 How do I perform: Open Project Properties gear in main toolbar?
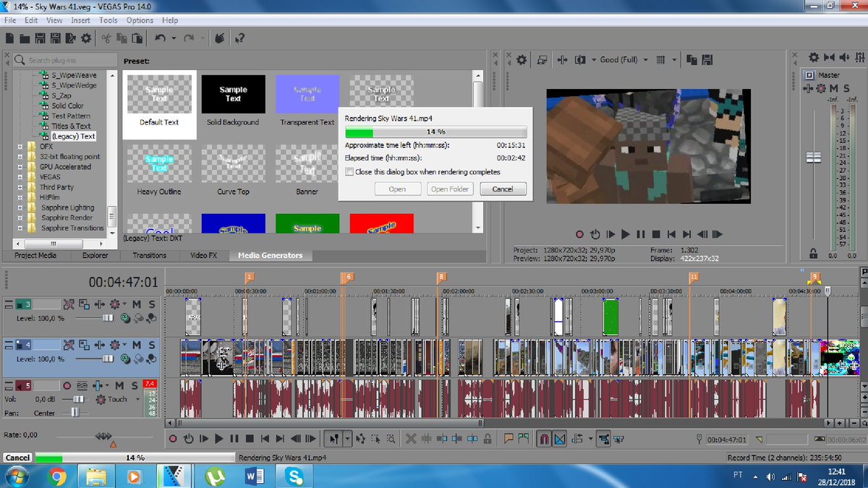86,38
